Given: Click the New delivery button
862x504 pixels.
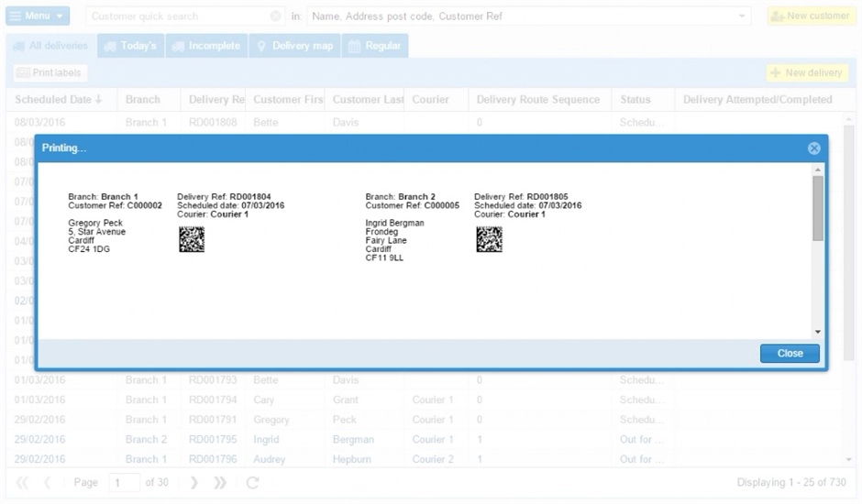Looking at the screenshot, I should (807, 72).
